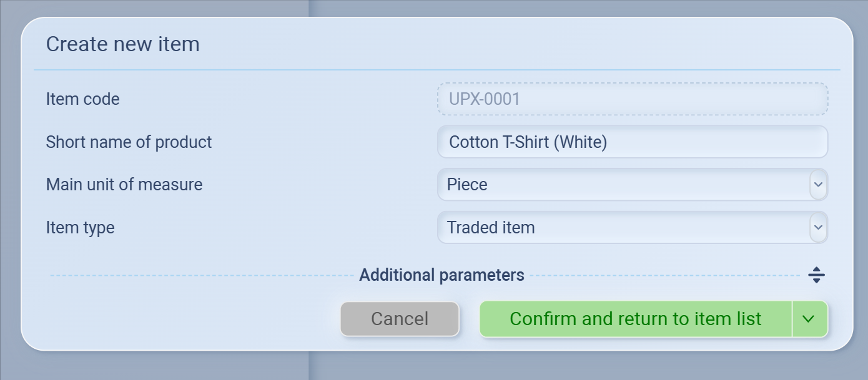Screen dimensions: 868x380
Task: Click the UPX-0001 item code field
Action: pos(632,99)
